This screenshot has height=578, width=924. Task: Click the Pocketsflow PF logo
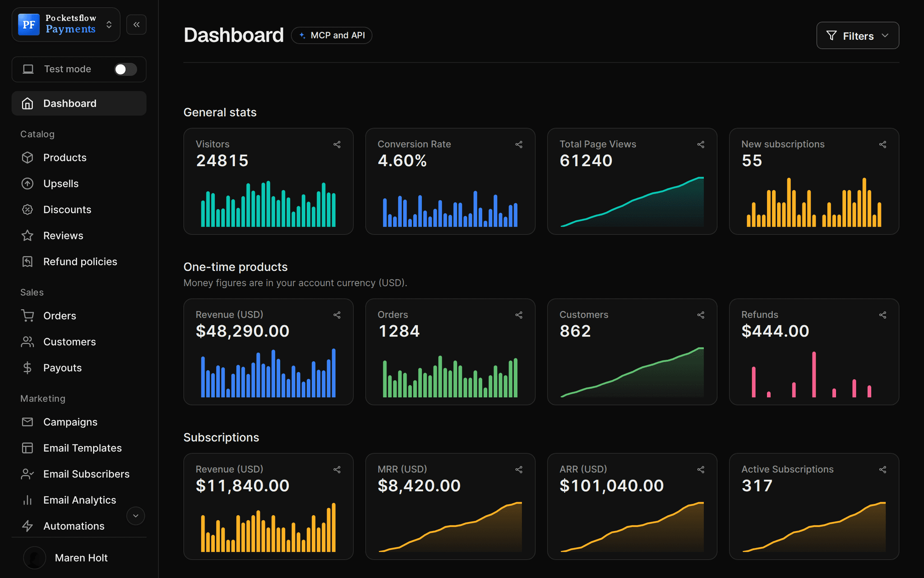(29, 24)
